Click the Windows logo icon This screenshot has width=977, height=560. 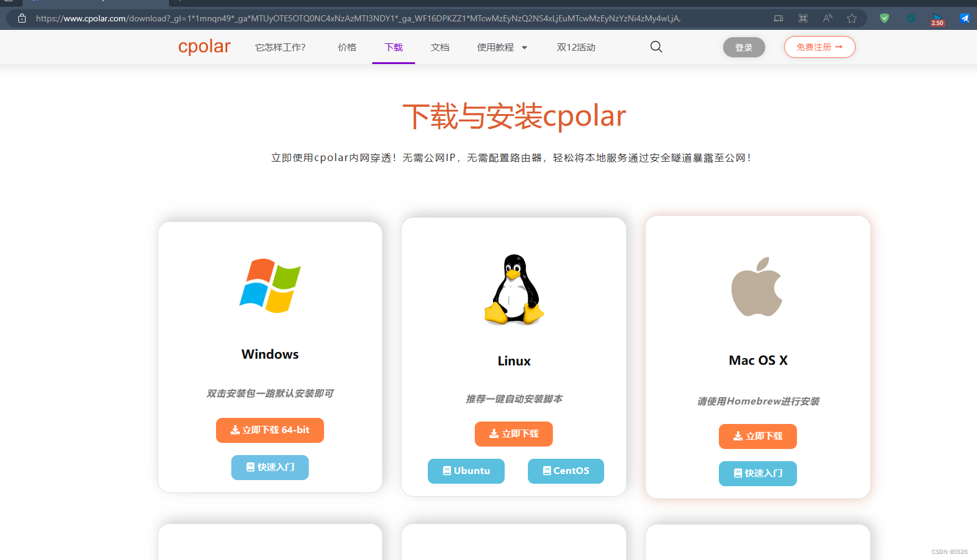click(x=270, y=285)
